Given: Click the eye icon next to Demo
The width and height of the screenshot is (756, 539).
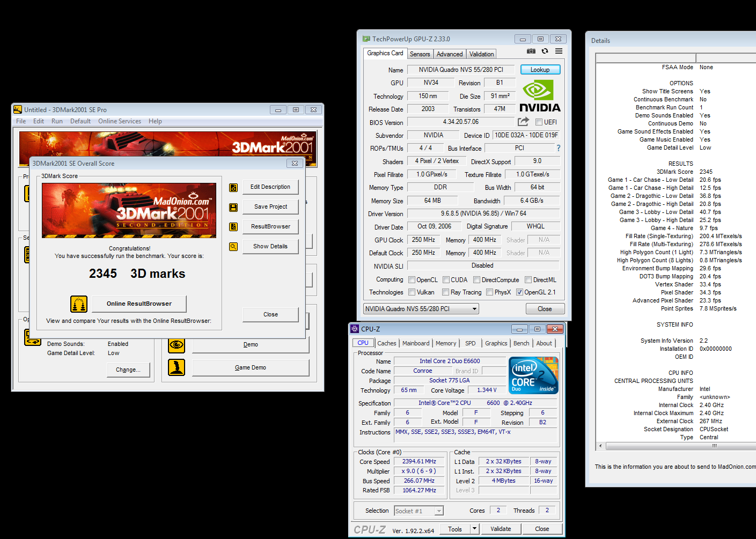Looking at the screenshot, I should 177,345.
